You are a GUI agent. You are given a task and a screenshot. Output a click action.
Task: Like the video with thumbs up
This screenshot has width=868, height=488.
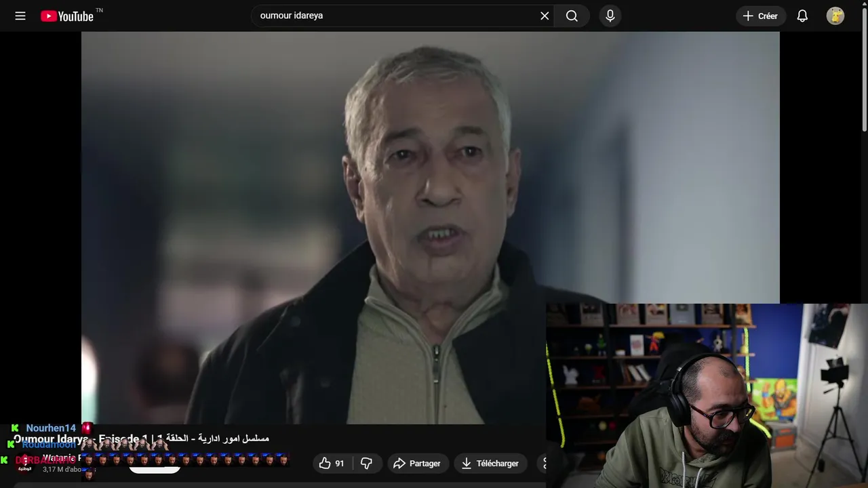point(332,463)
